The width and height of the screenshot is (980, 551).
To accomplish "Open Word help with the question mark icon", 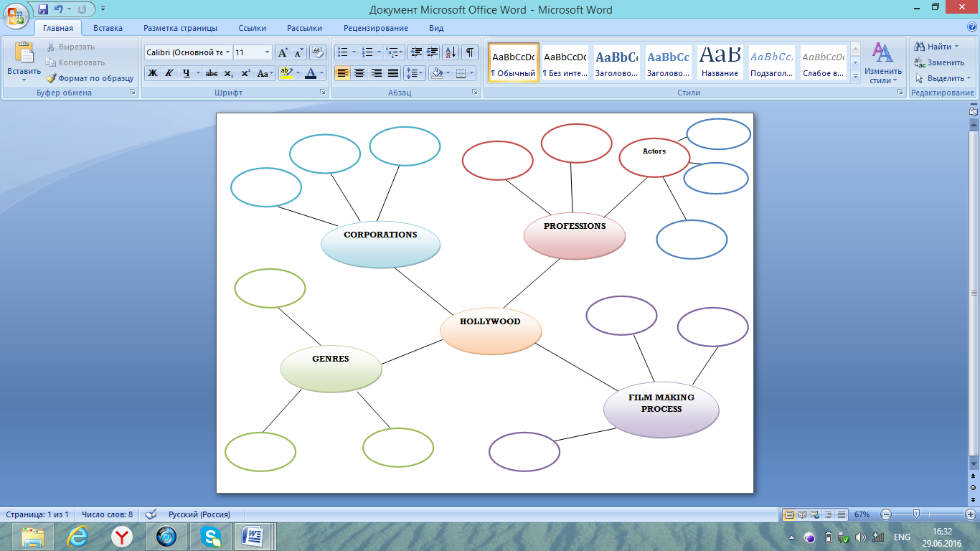I will point(971,28).
